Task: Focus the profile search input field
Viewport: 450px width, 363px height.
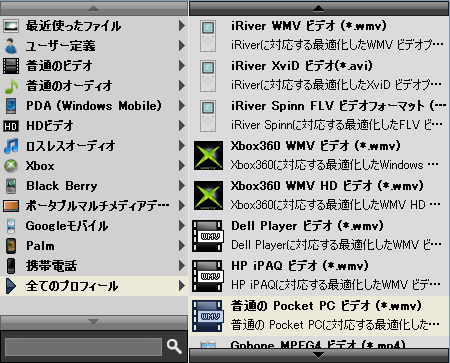Action: point(83,347)
